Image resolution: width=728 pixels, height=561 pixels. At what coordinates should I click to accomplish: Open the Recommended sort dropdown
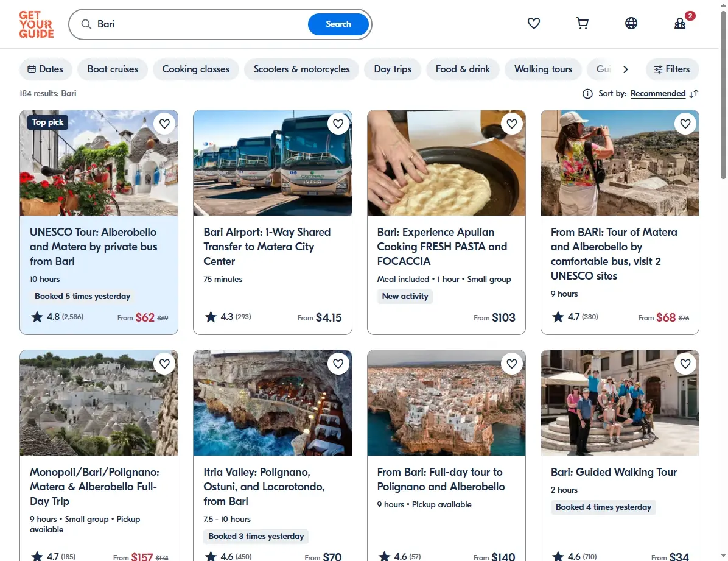(x=658, y=93)
